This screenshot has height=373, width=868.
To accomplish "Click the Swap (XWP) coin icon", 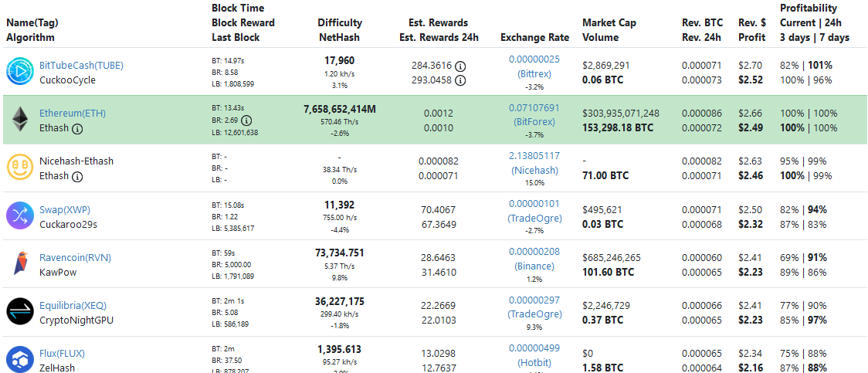I will (19, 216).
